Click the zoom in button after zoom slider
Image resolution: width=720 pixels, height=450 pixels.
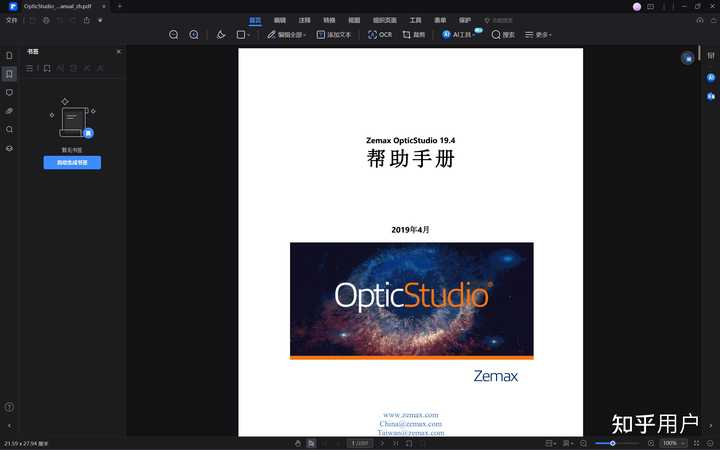(651, 443)
